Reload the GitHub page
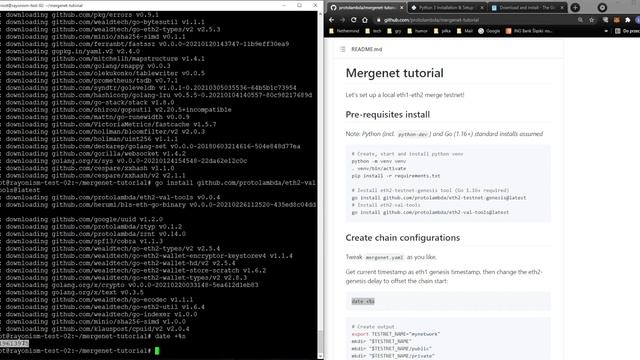This screenshot has height=360, width=640. (353, 20)
